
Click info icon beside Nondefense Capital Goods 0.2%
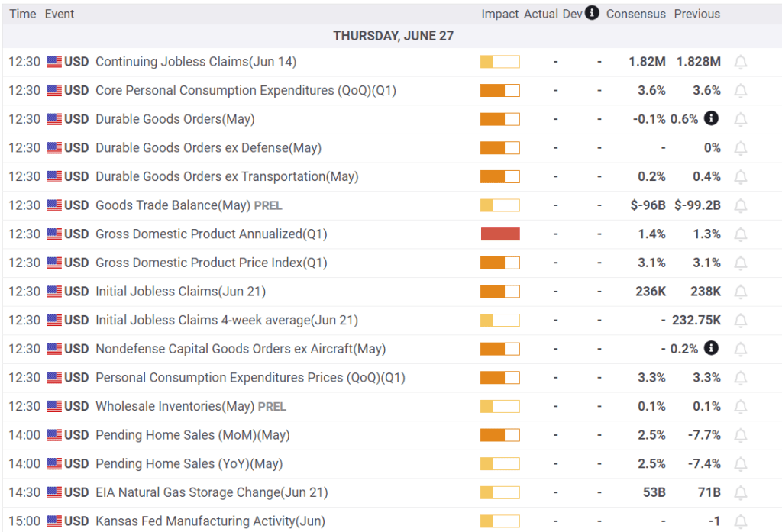click(x=711, y=347)
